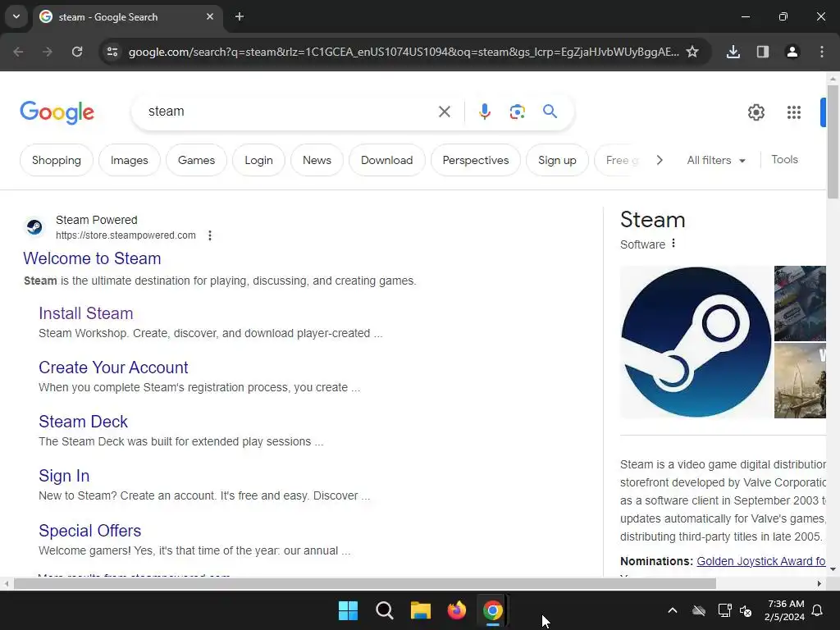Open Chrome downloads icon
The width and height of the screenshot is (840, 630).
733,52
